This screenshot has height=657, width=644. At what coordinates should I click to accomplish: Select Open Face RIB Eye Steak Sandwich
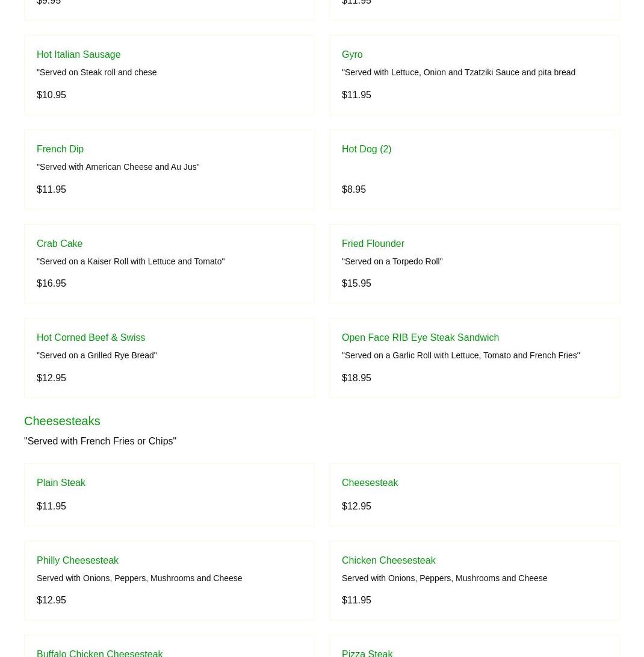(420, 338)
